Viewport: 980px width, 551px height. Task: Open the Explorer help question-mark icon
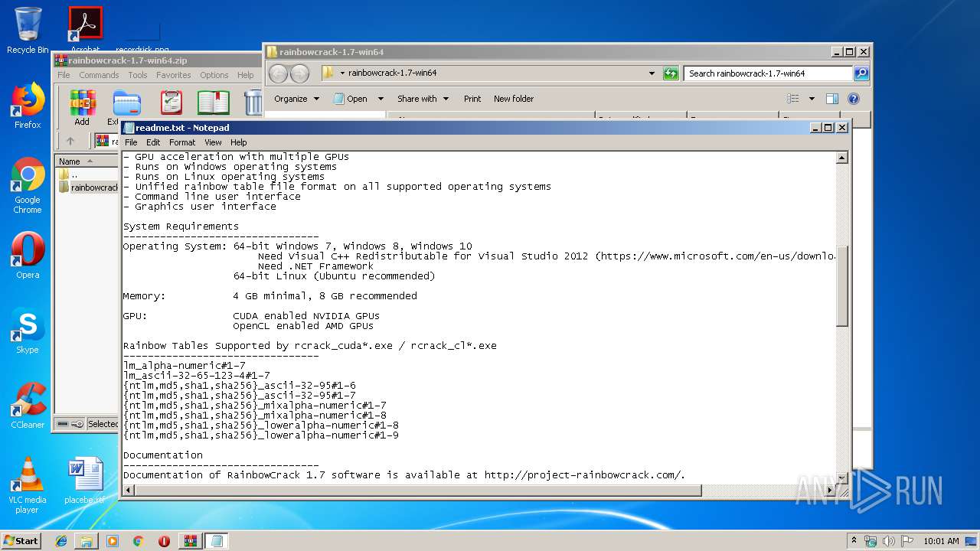tap(854, 99)
